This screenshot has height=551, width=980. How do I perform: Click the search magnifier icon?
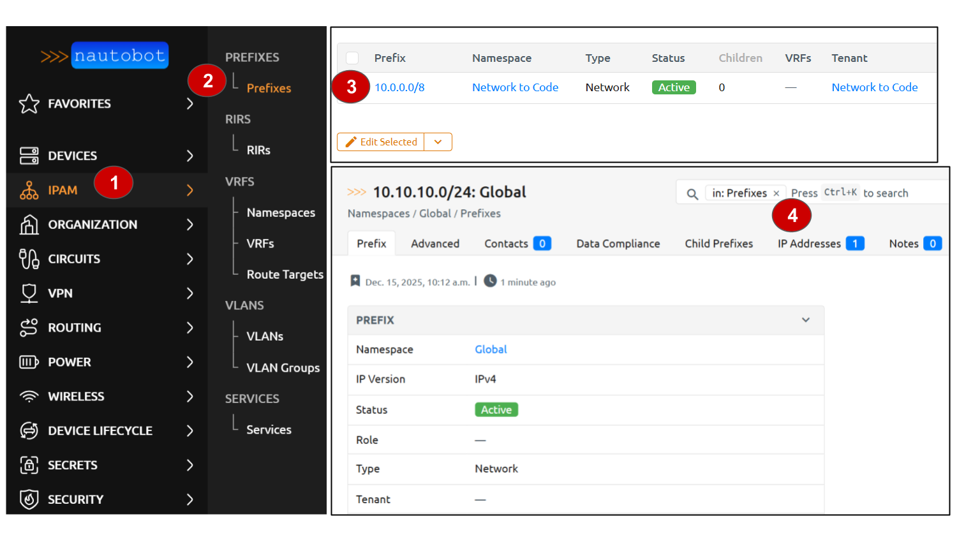pyautogui.click(x=692, y=194)
